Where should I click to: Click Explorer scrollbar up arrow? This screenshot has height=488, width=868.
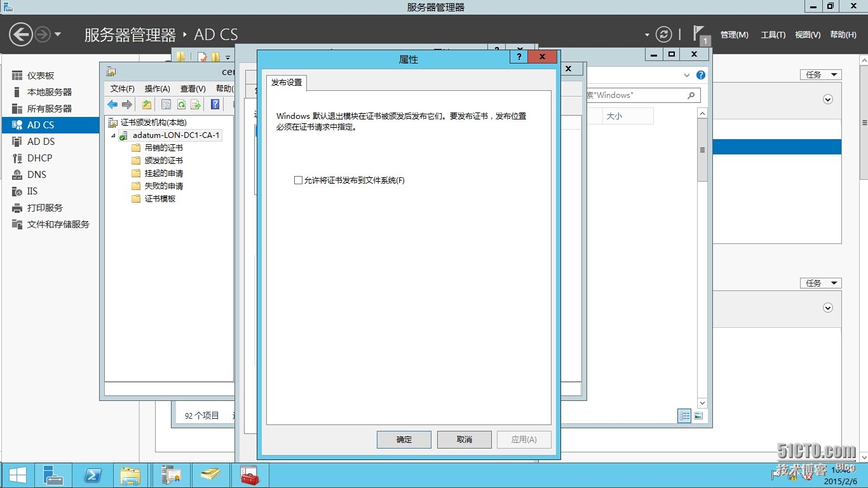pos(702,113)
